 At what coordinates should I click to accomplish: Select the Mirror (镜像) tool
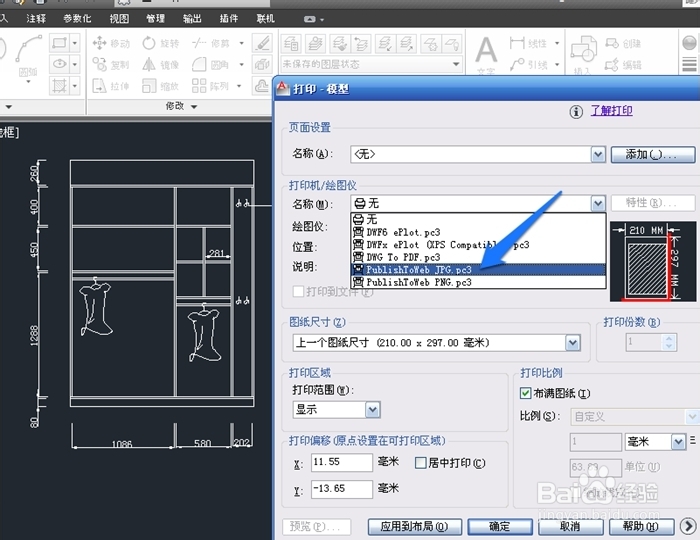tap(161, 65)
